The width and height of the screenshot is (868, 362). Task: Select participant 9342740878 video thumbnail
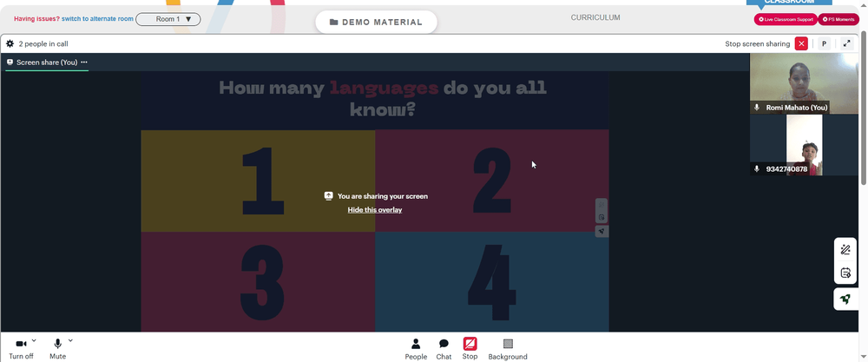(x=804, y=145)
